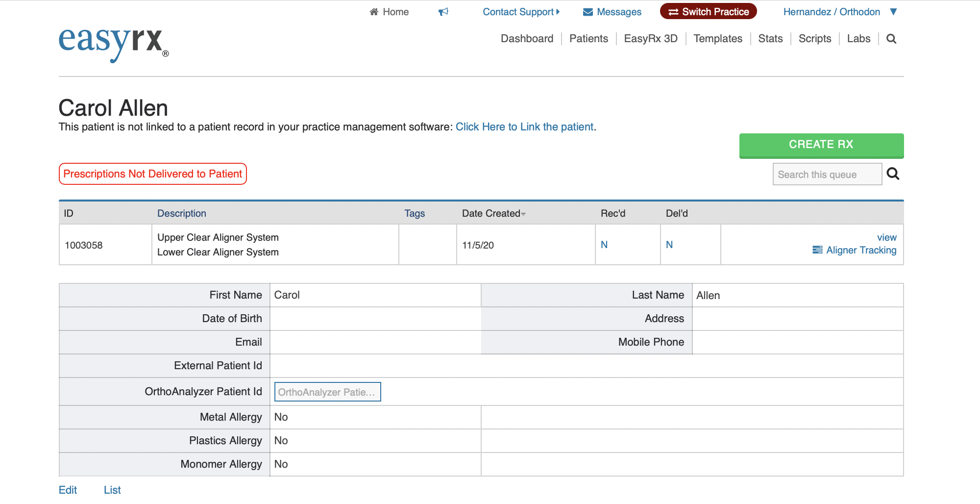
Task: Open Aligner Tracking list icon
Action: click(x=817, y=250)
